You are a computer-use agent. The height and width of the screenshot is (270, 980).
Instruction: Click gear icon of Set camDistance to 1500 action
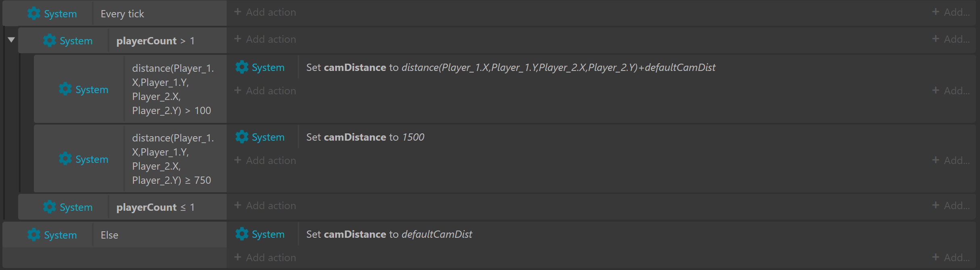[x=242, y=137]
